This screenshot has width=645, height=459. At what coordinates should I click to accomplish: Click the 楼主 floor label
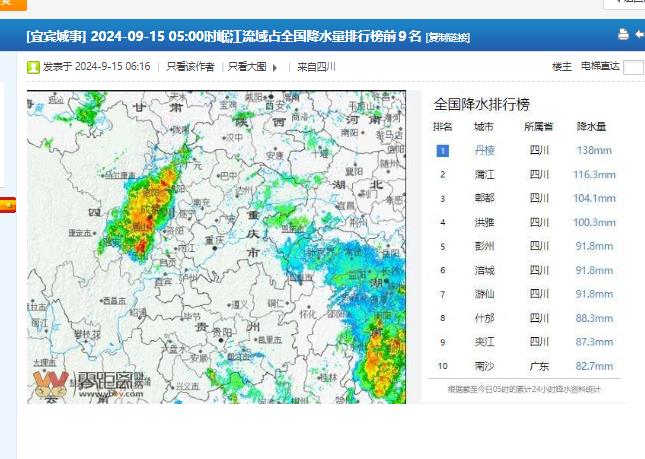pyautogui.click(x=562, y=67)
